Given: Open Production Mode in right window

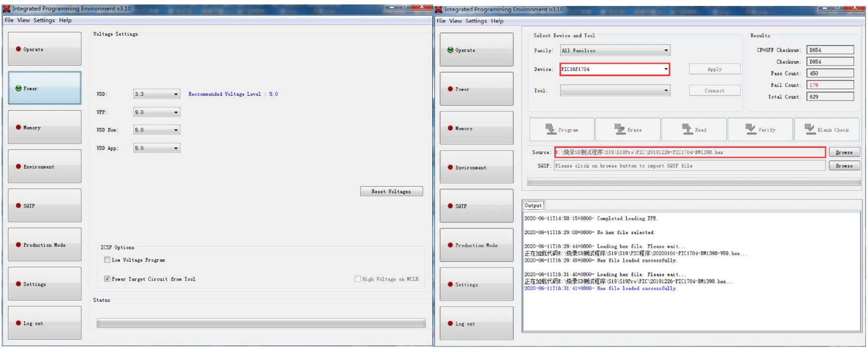Looking at the screenshot, I should [476, 245].
